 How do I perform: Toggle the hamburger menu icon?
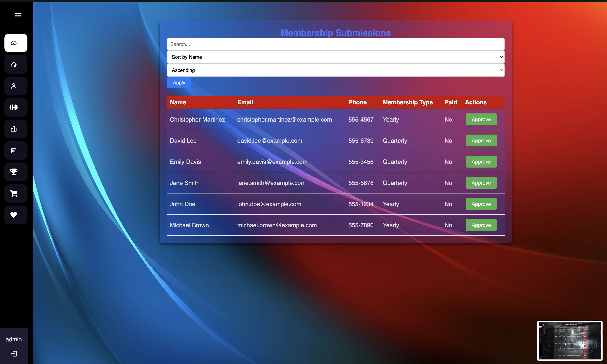pos(18,15)
